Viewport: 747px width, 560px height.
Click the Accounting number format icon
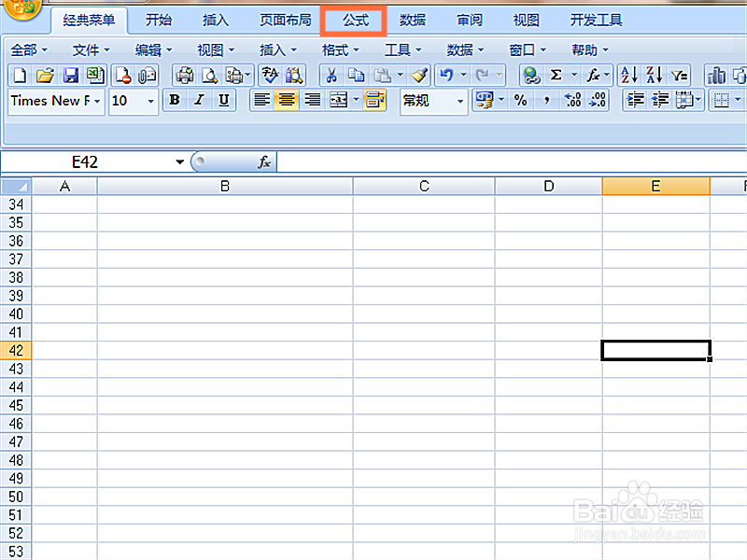pyautogui.click(x=485, y=101)
